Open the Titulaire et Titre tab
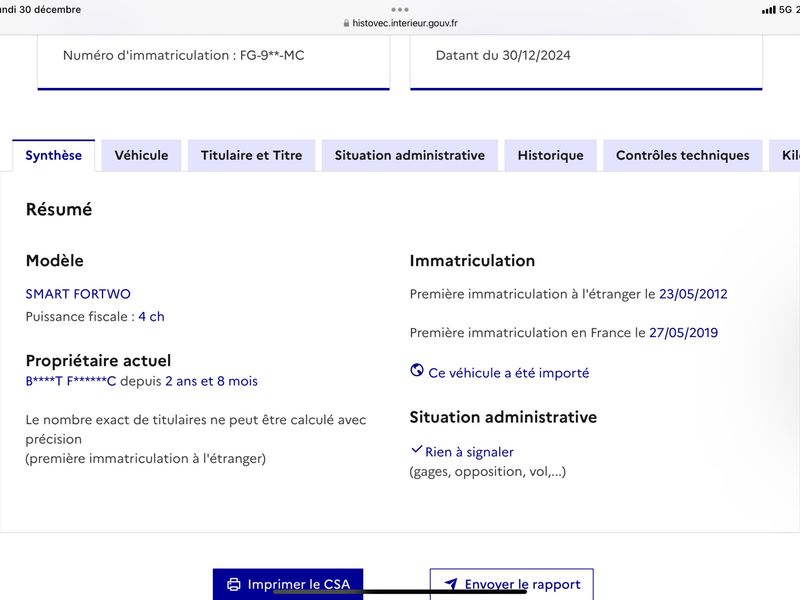 252,155
